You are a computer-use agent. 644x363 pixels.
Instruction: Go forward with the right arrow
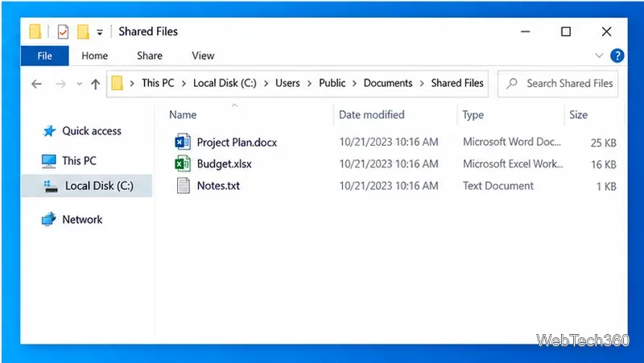61,85
